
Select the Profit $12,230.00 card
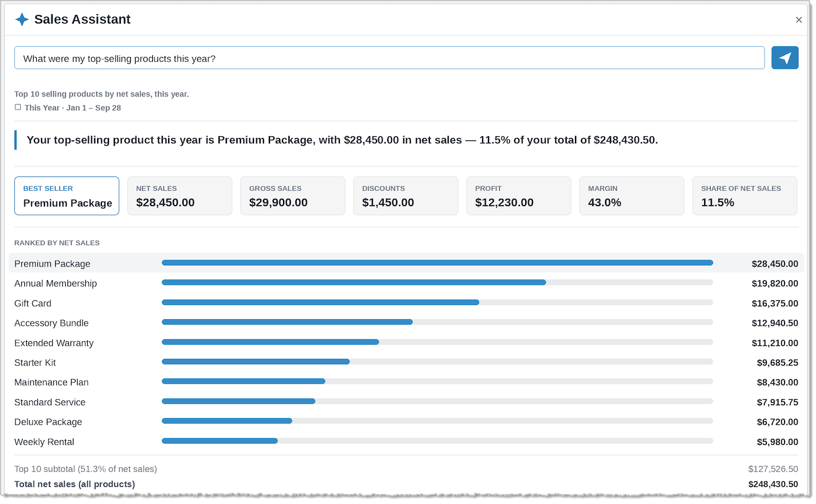click(x=519, y=196)
